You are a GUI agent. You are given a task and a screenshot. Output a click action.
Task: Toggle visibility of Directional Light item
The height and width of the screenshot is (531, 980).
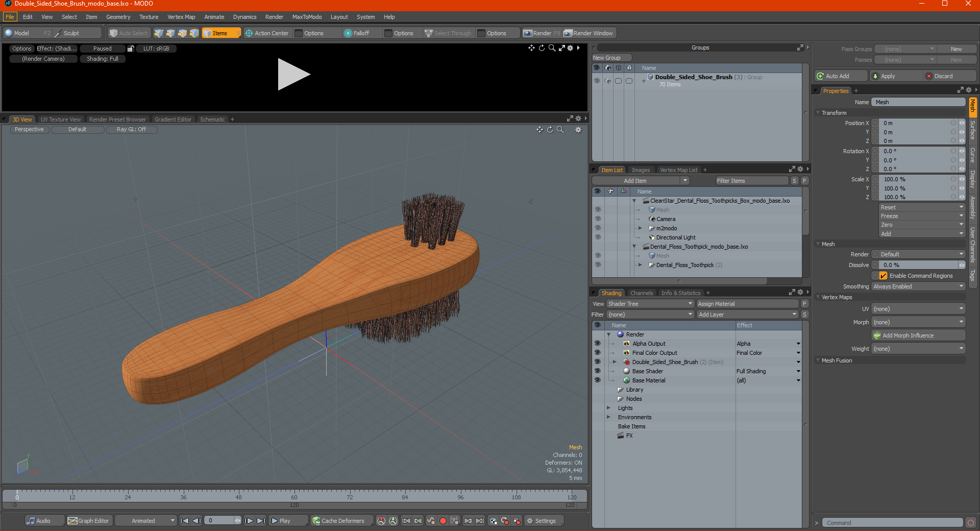coord(597,237)
